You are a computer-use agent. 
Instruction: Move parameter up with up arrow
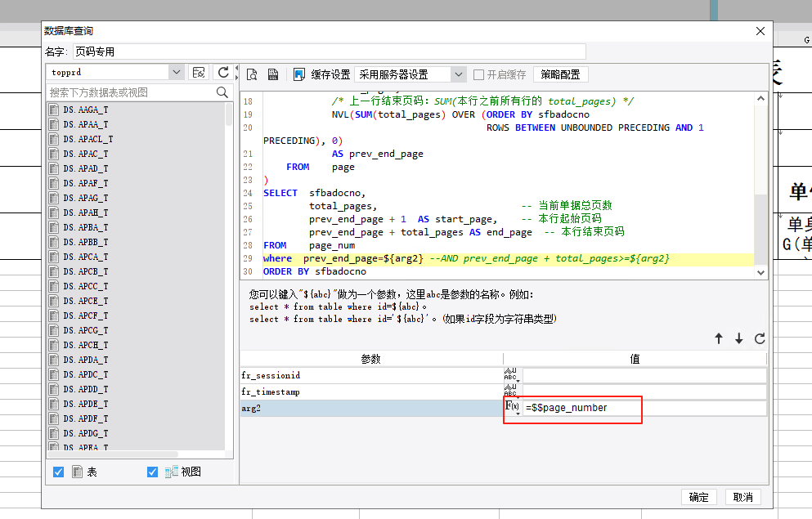pyautogui.click(x=719, y=338)
